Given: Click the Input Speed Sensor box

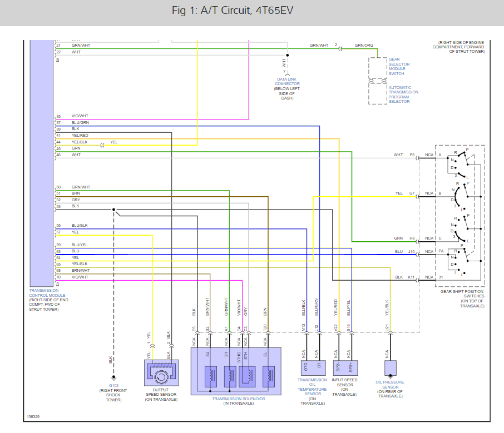Looking at the screenshot, I should click(345, 368).
